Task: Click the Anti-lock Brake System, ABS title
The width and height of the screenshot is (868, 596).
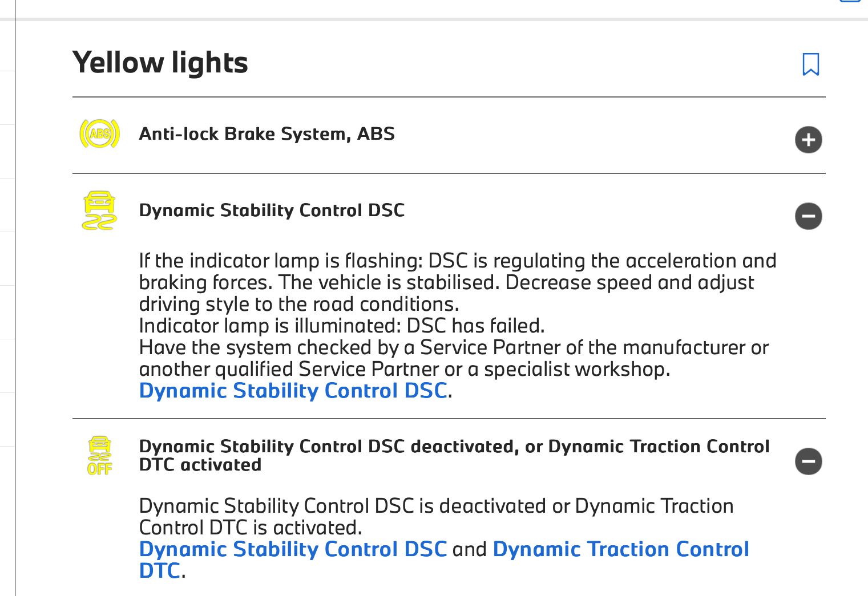Action: (x=267, y=134)
